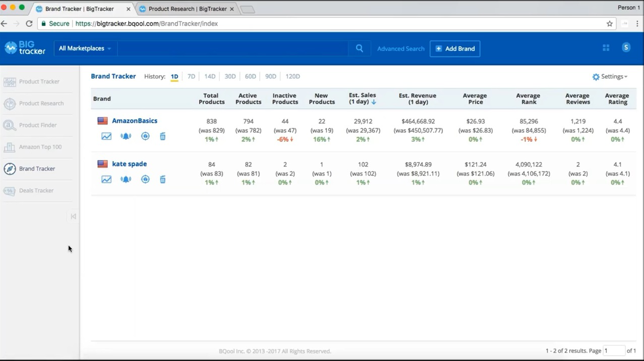Click the search magnifier icon
644x361 pixels.
(360, 48)
